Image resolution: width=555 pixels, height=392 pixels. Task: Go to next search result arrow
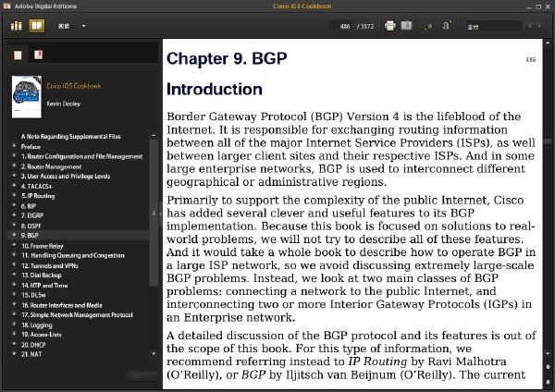coord(539,26)
